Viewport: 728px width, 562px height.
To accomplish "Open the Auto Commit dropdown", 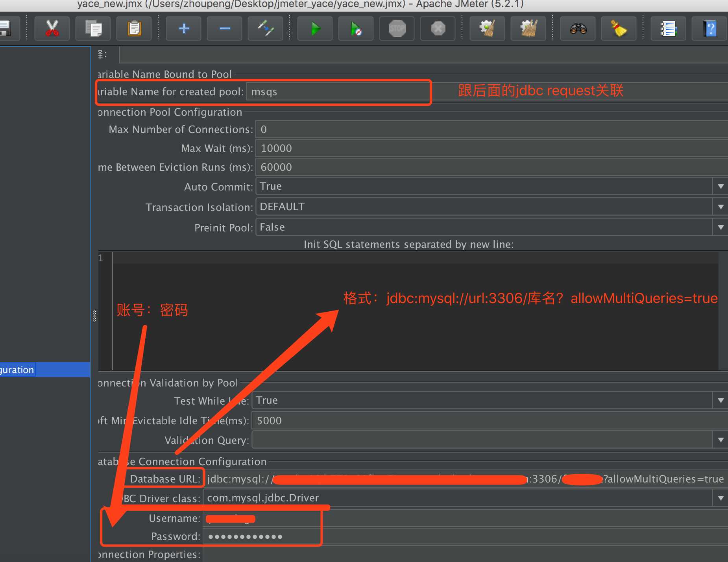I will click(721, 186).
